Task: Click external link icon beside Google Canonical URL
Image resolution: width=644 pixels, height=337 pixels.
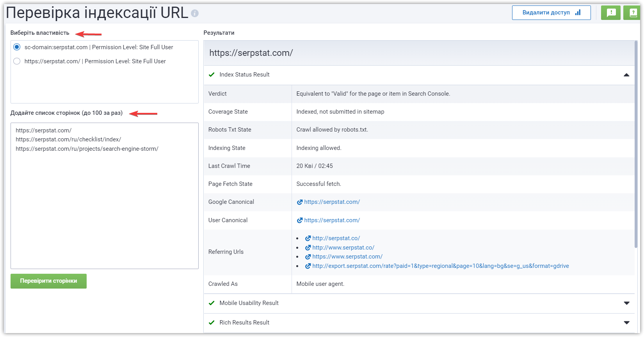Action: click(x=300, y=202)
